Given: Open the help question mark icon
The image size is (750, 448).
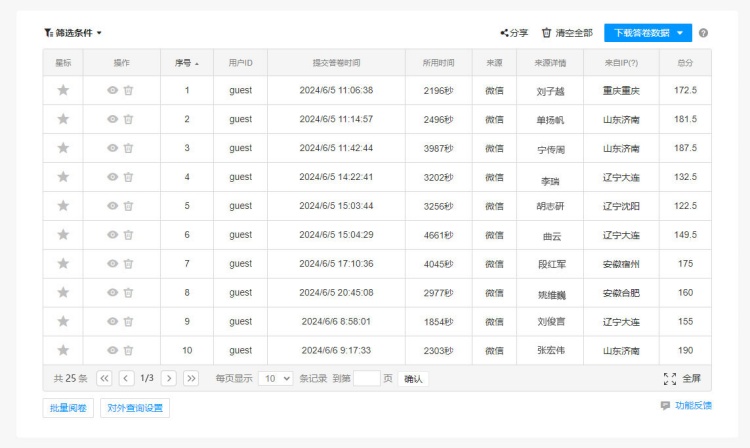Looking at the screenshot, I should [x=703, y=33].
